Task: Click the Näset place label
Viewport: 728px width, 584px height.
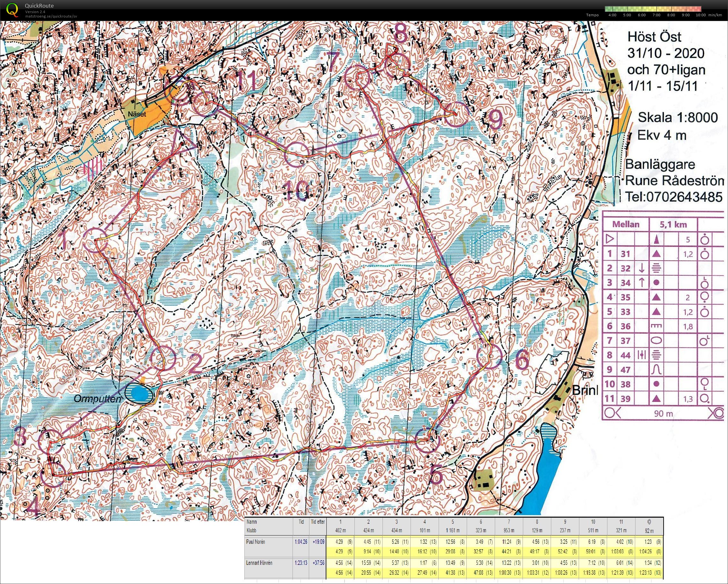Action: [137, 114]
